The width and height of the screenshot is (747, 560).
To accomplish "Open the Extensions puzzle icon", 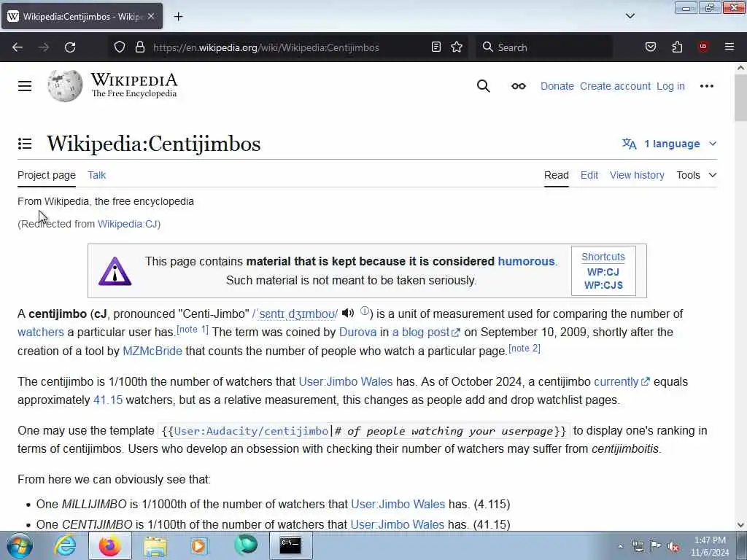I will 677,47.
